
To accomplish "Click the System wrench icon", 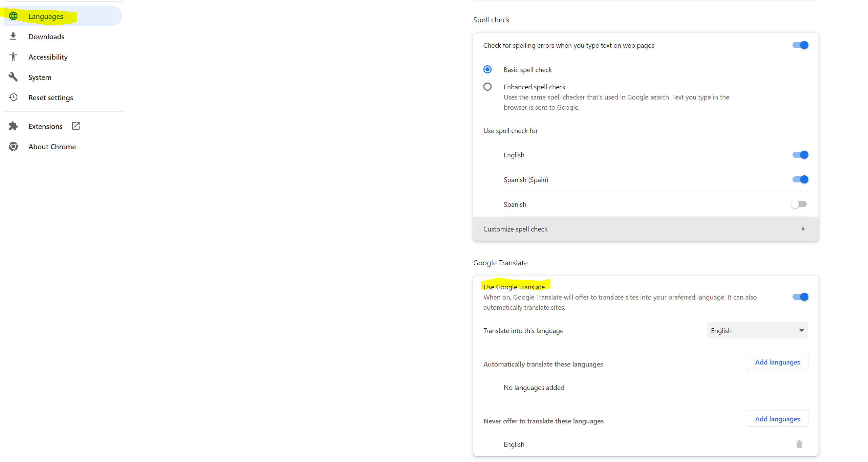I will tap(13, 77).
